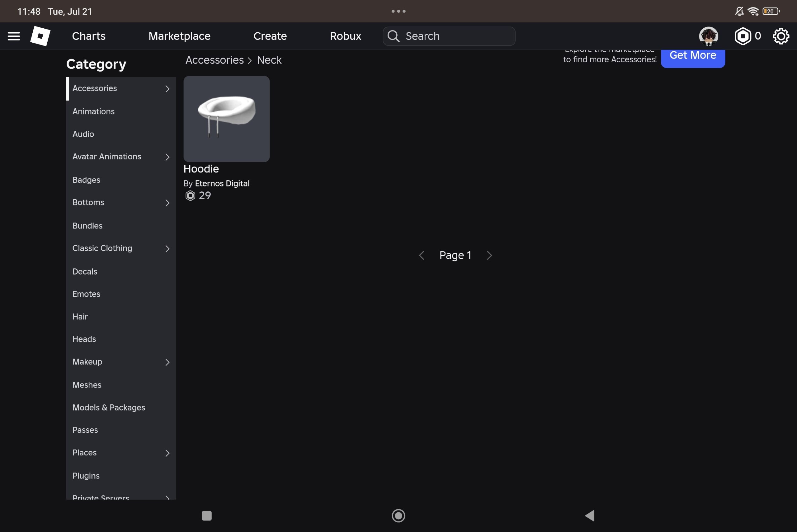797x532 pixels.
Task: Select the Places category label
Action: pos(84,453)
